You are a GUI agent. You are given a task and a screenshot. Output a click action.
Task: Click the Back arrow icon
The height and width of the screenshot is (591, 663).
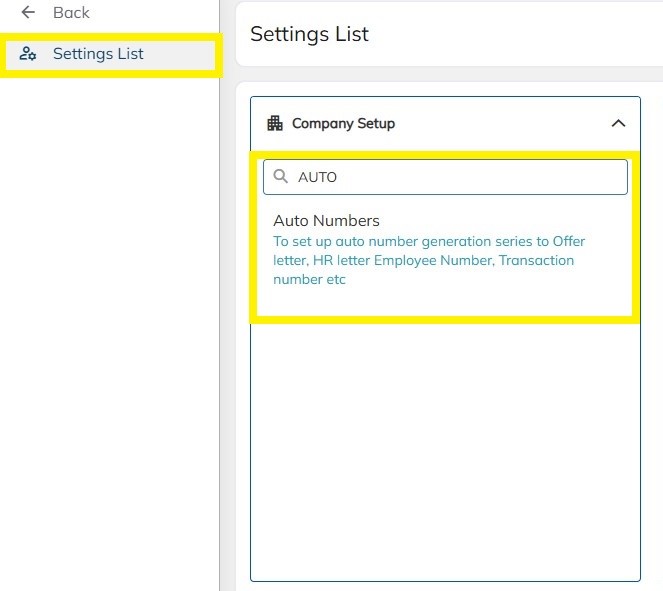[x=28, y=13]
